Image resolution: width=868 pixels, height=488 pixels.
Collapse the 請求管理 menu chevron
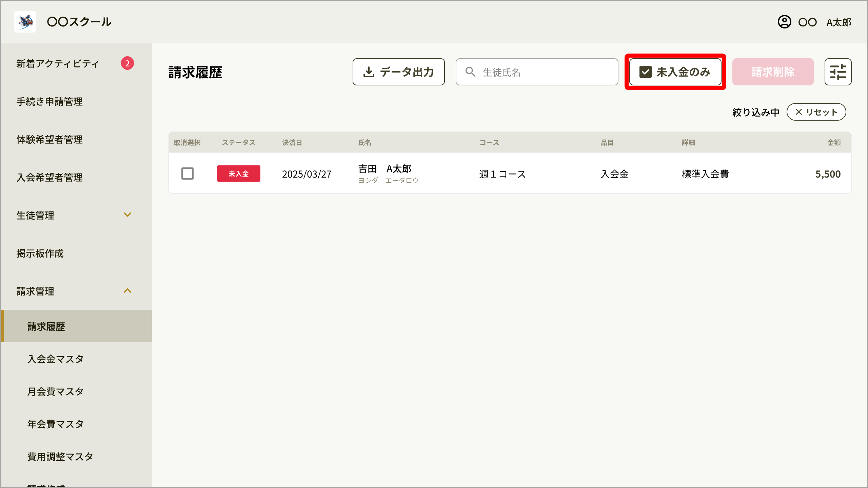click(x=127, y=291)
